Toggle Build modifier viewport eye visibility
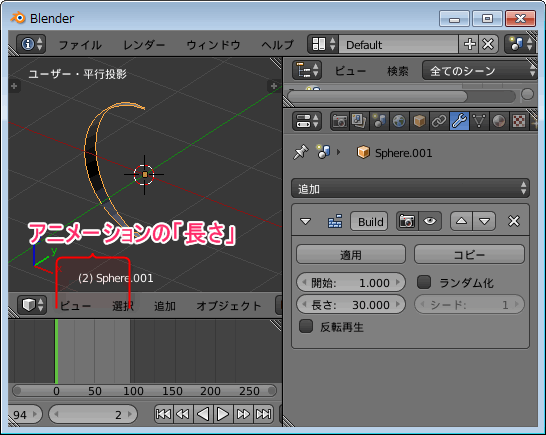Image resolution: width=546 pixels, height=435 pixels. (x=430, y=221)
